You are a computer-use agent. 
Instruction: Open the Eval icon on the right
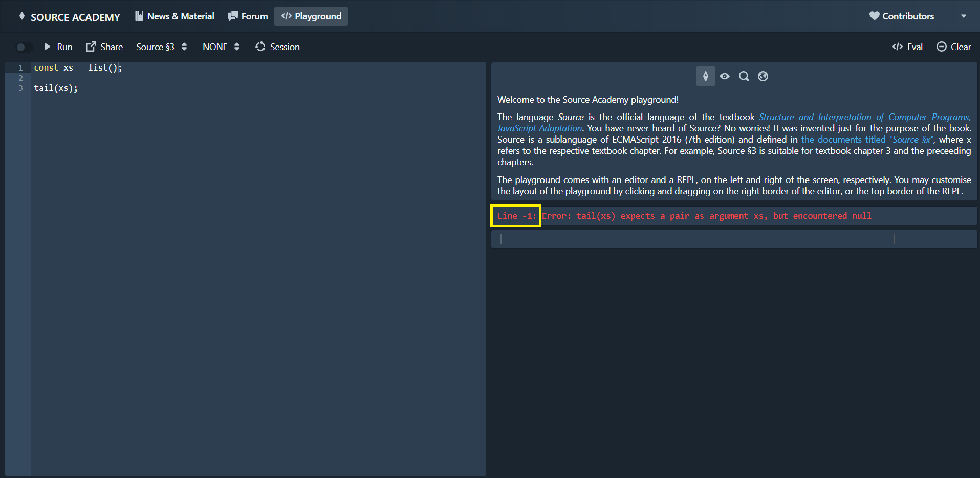897,47
